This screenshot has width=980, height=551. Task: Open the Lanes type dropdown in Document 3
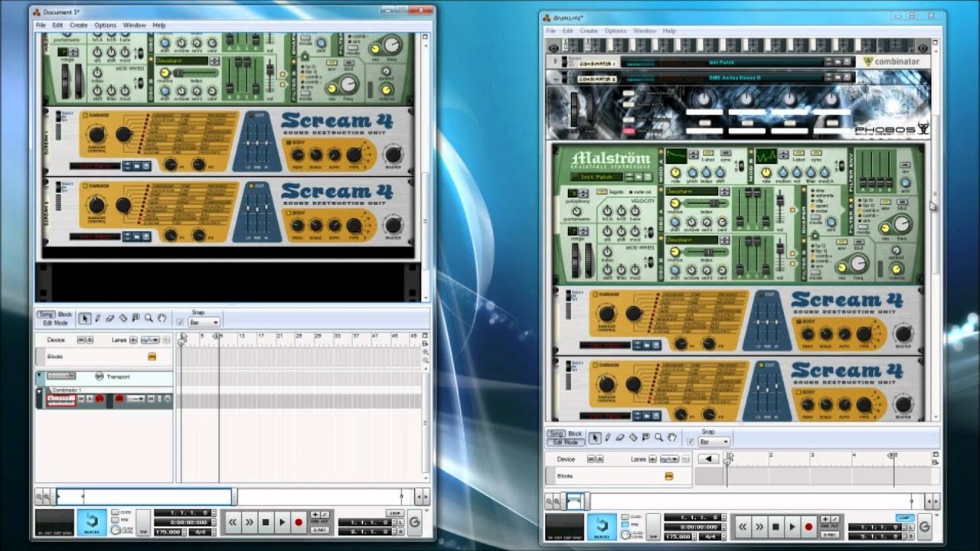point(150,340)
